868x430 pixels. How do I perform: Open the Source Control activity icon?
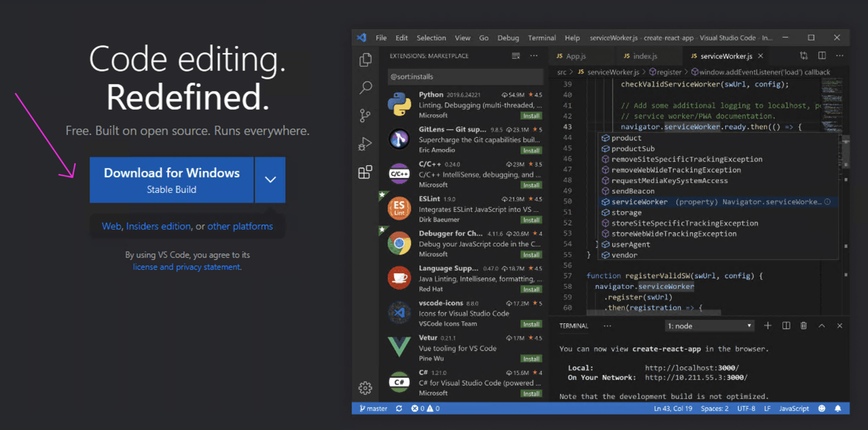(x=364, y=115)
